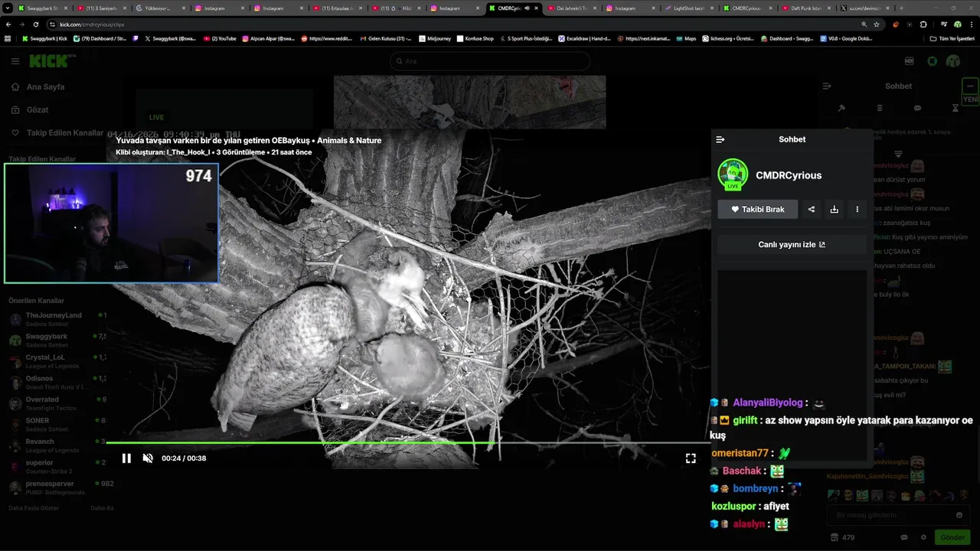The height and width of the screenshot is (551, 980).
Task: Seek on the green clip progress bar
Action: click(x=408, y=442)
